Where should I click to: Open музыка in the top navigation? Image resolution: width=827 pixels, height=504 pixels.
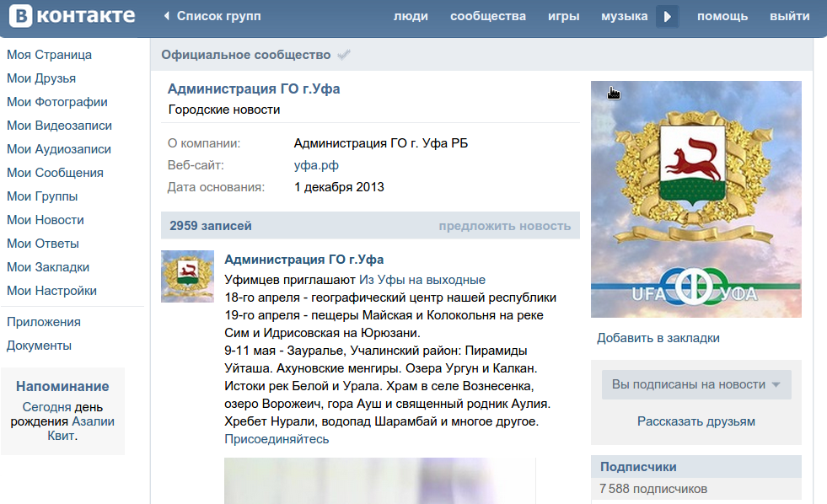[625, 16]
